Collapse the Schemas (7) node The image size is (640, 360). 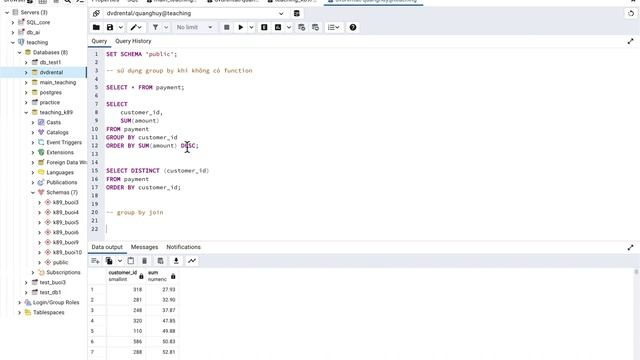[x=33, y=193]
